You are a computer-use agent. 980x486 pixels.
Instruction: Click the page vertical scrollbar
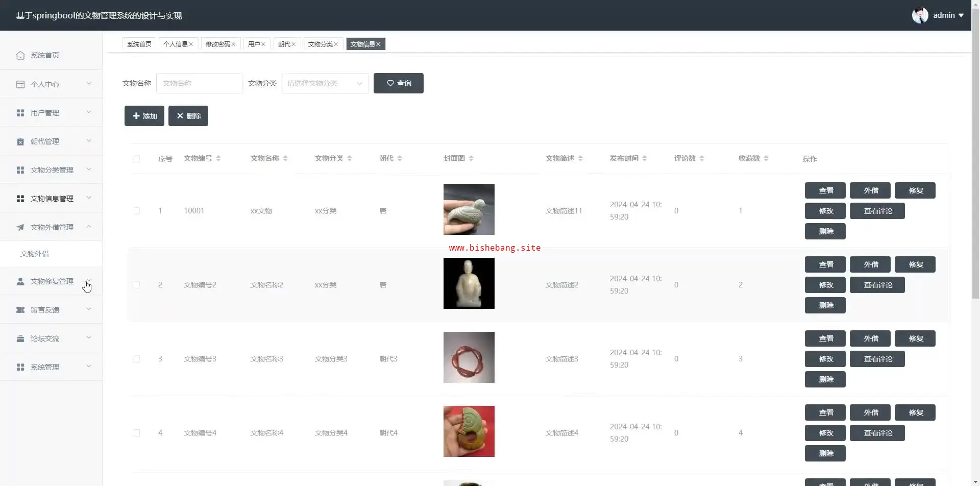975,153
